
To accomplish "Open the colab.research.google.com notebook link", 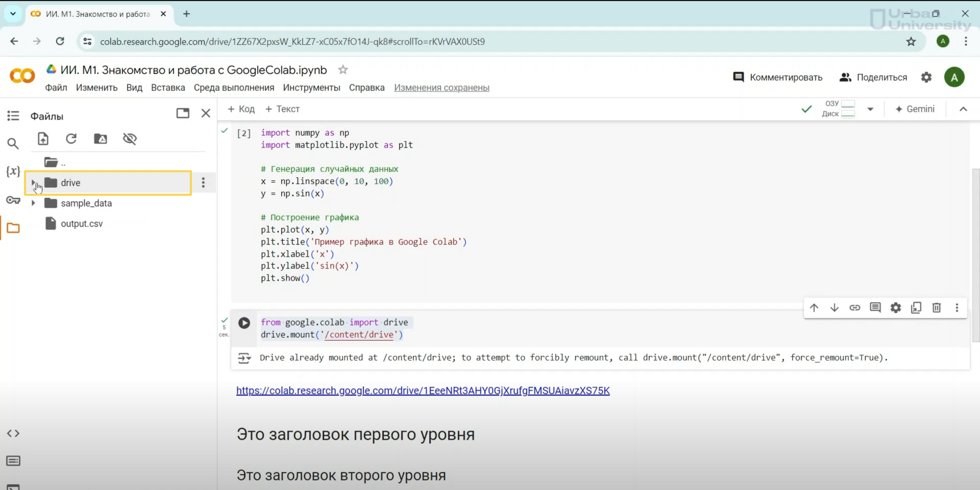I will (x=422, y=391).
